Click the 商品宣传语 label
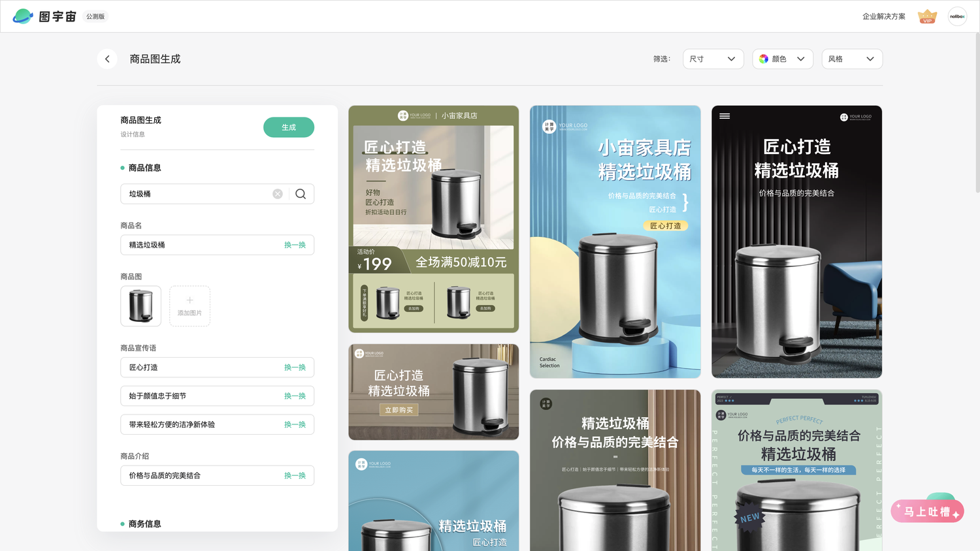Screen dimensions: 980x551 click(139, 348)
